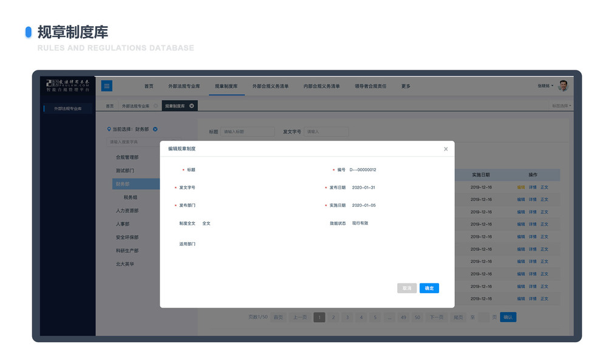Click the 尾页 pagination button
The image size is (614, 364).
coord(458,317)
